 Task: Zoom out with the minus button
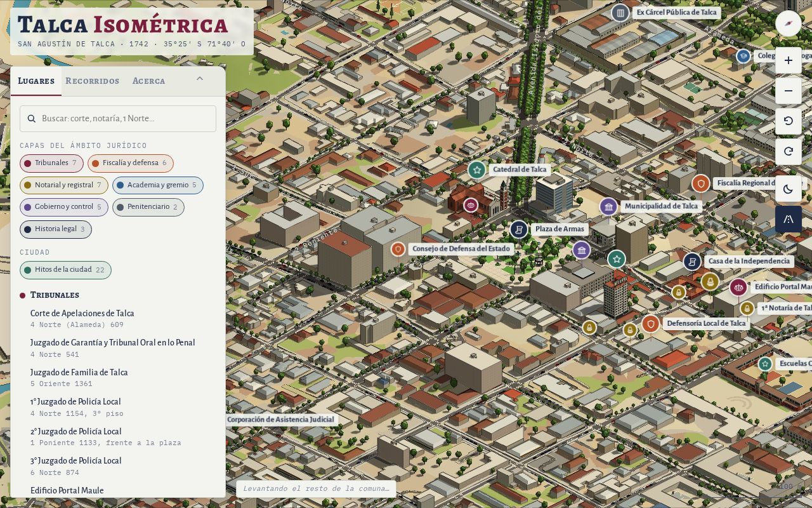coord(789,91)
